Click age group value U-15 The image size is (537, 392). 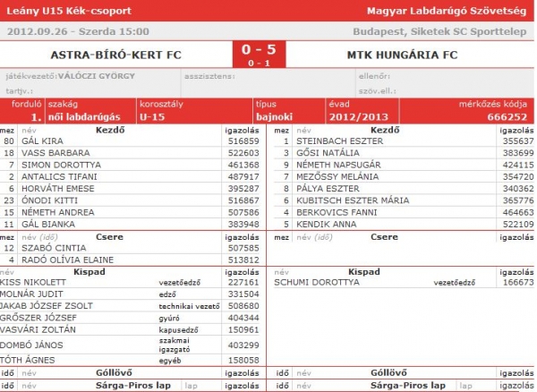[152, 117]
